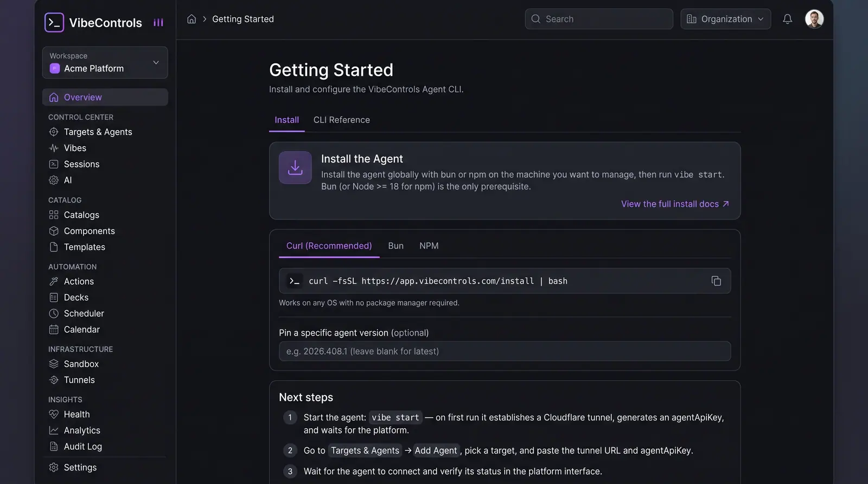Viewport: 868px width, 484px height.
Task: Open the user profile avatar
Action: [x=814, y=19]
